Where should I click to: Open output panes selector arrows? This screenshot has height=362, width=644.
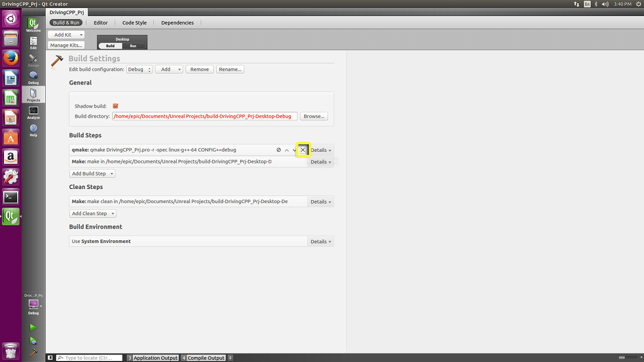(230, 358)
